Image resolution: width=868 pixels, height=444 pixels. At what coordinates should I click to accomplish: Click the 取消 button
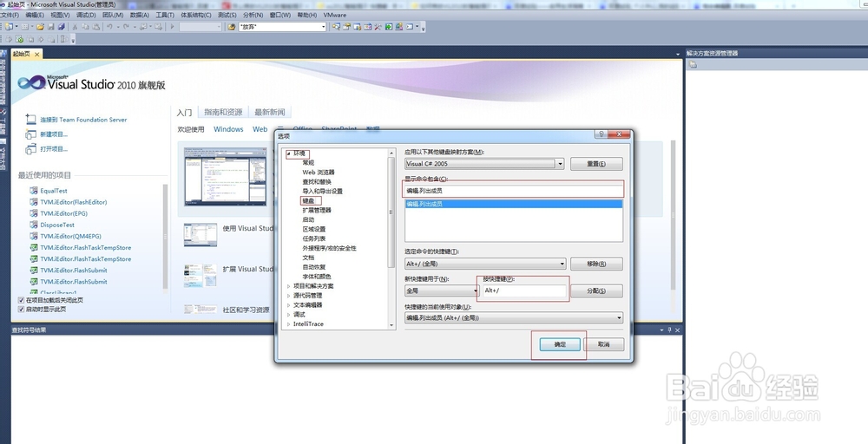tap(603, 344)
